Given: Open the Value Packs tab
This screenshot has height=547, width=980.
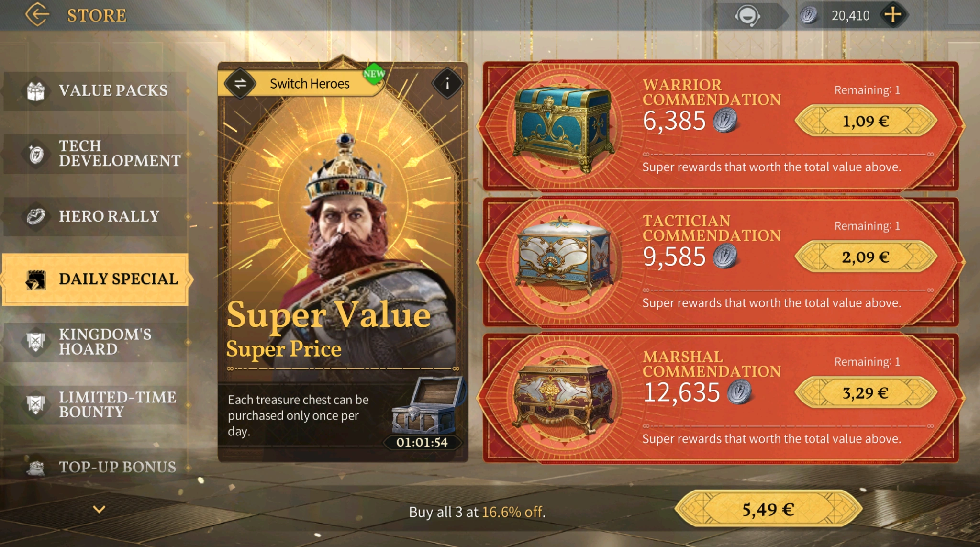Looking at the screenshot, I should [x=95, y=91].
